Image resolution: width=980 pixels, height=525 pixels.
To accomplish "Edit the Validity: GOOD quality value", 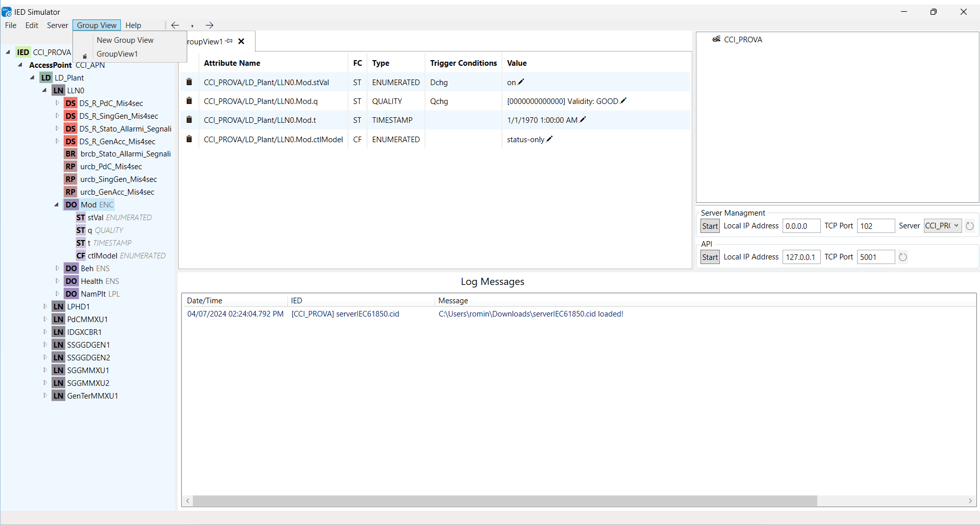I will [x=623, y=101].
